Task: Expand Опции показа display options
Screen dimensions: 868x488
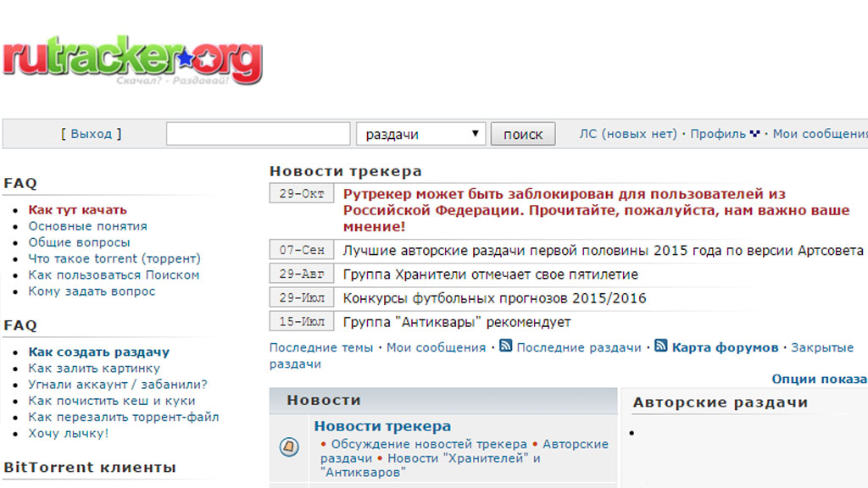Action: 819,379
